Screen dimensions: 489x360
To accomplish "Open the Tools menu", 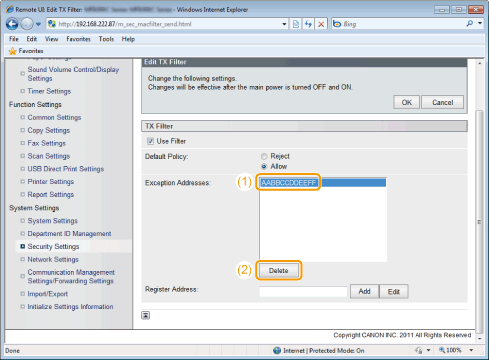I will 106,39.
